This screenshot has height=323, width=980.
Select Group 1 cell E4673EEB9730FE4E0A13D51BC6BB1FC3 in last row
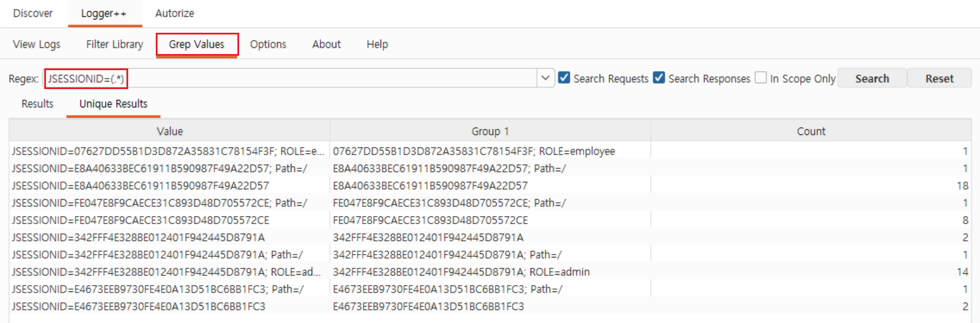pyautogui.click(x=490, y=306)
